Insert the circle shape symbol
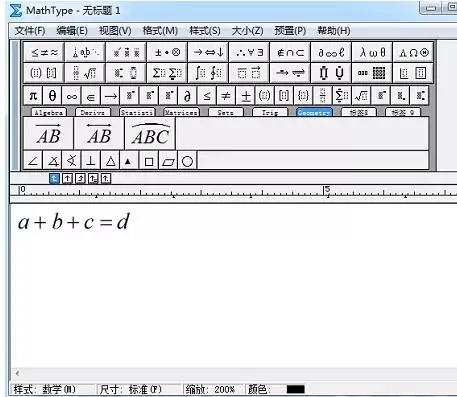This screenshot has height=397, width=457. click(187, 161)
